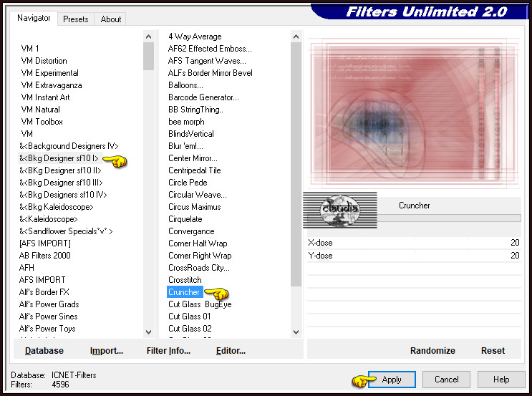Open the Editor...
The width and height of the screenshot is (532, 396).
(231, 351)
